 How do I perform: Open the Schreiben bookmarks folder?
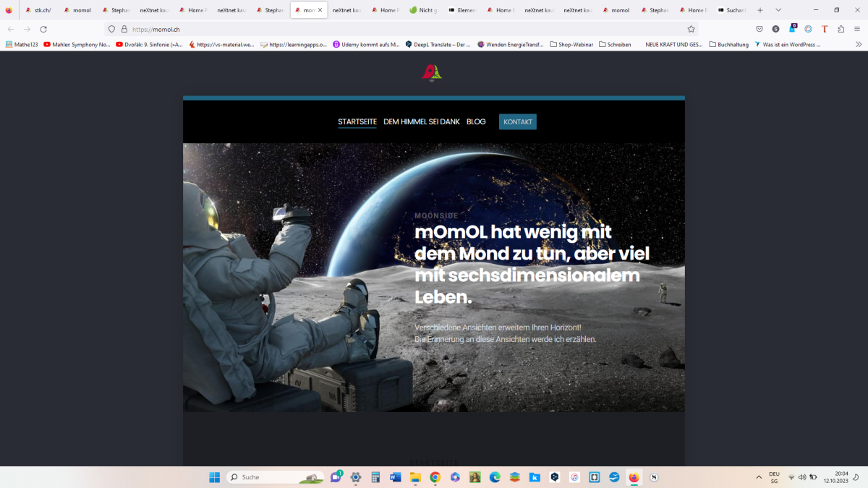pyautogui.click(x=616, y=44)
